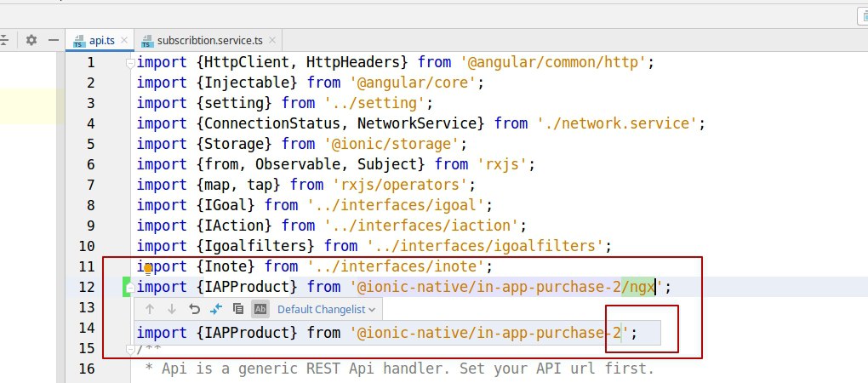This screenshot has height=383, width=868.
Task: Collapse the imports fold at line 1
Action: click(130, 62)
